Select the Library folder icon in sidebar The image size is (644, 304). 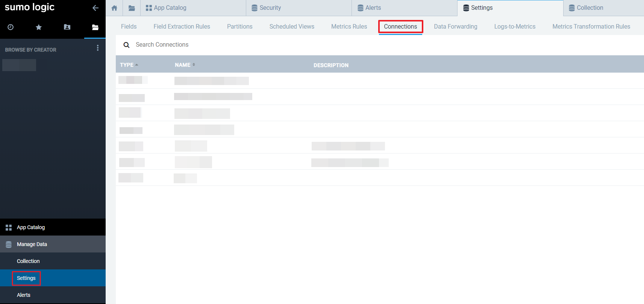tap(95, 27)
